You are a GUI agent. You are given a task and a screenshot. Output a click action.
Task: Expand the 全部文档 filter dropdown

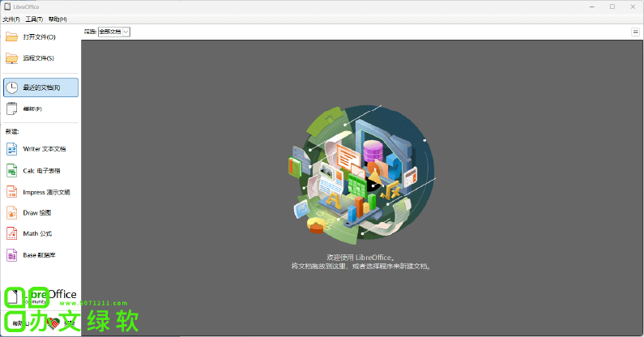click(x=114, y=32)
